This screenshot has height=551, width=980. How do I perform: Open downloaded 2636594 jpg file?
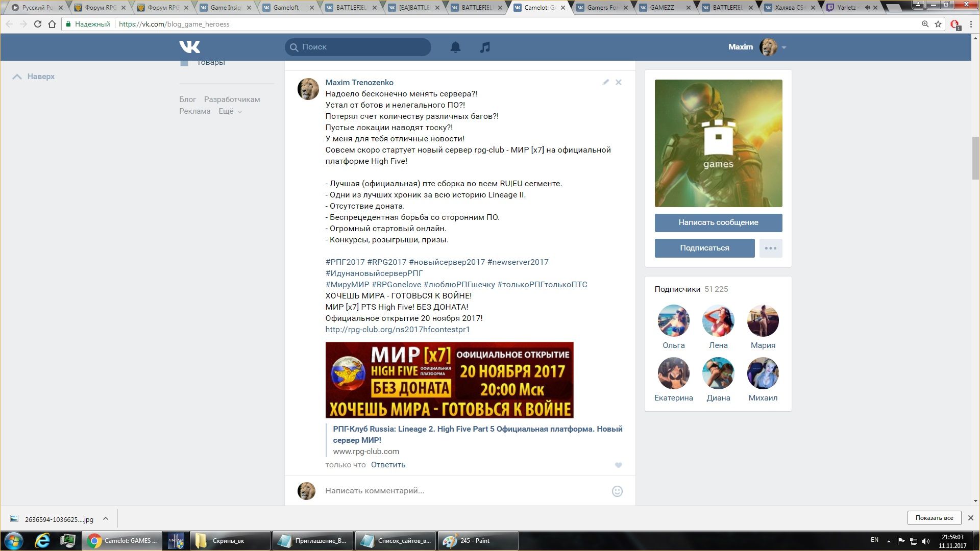tap(53, 519)
